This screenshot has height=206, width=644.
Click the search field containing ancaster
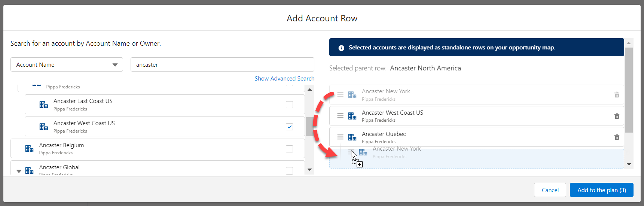pos(222,65)
